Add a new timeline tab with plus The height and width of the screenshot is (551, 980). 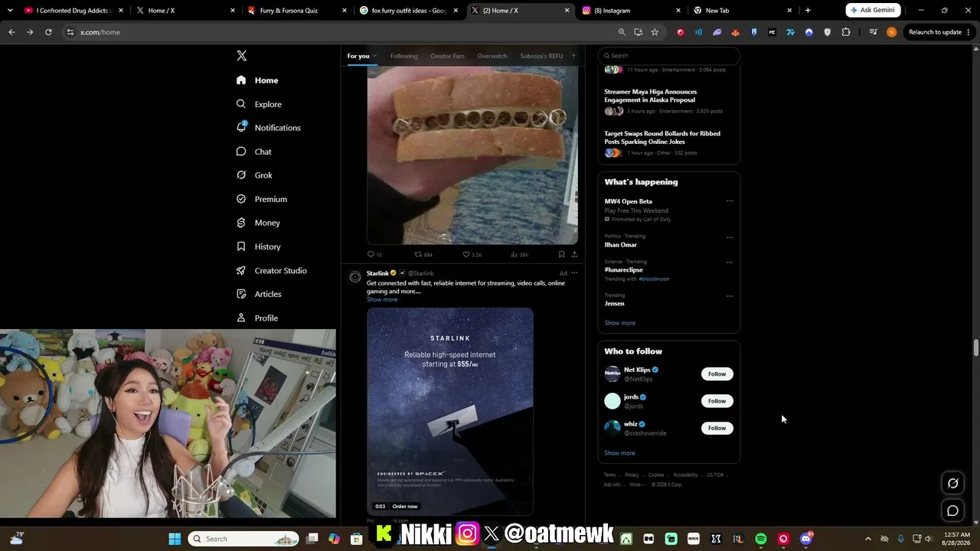(573, 56)
